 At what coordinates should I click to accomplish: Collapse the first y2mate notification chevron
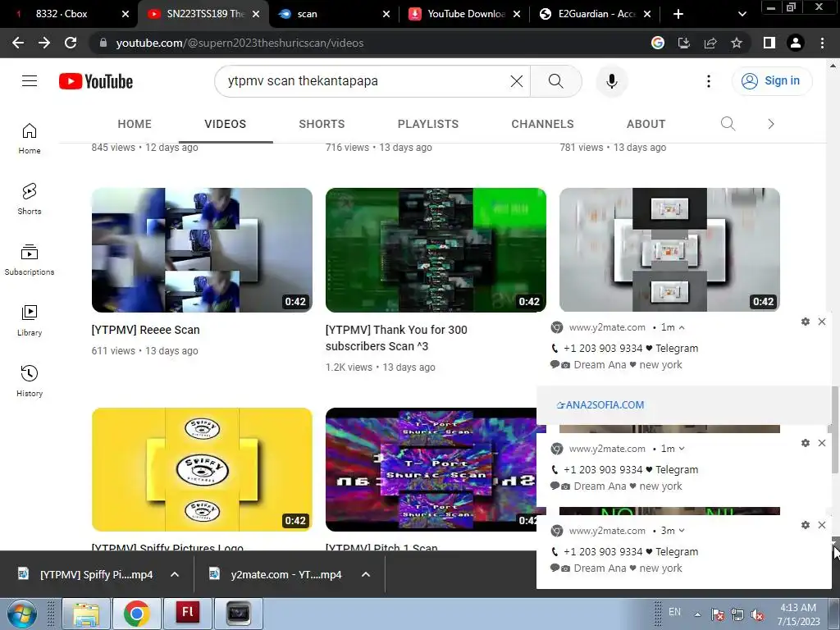(x=682, y=327)
